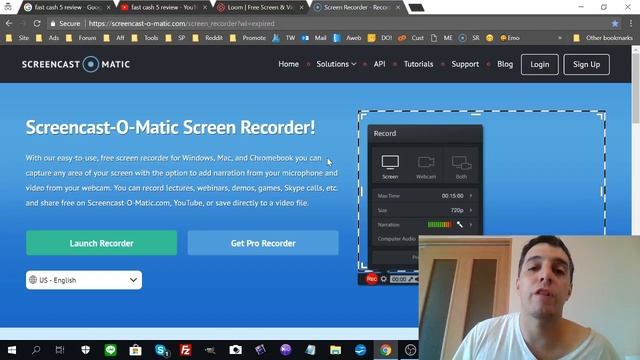Viewport: 640px width, 360px height.
Task: Open the Reddit bookmarks folder
Action: [208, 38]
